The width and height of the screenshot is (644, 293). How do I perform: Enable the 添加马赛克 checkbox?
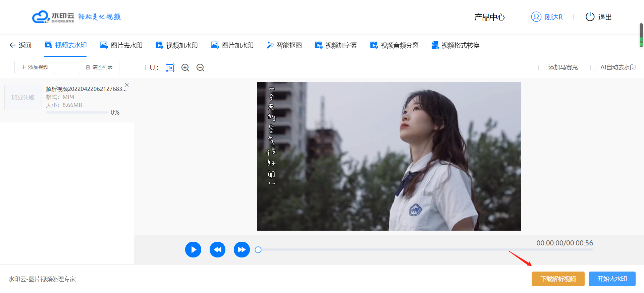pyautogui.click(x=541, y=68)
